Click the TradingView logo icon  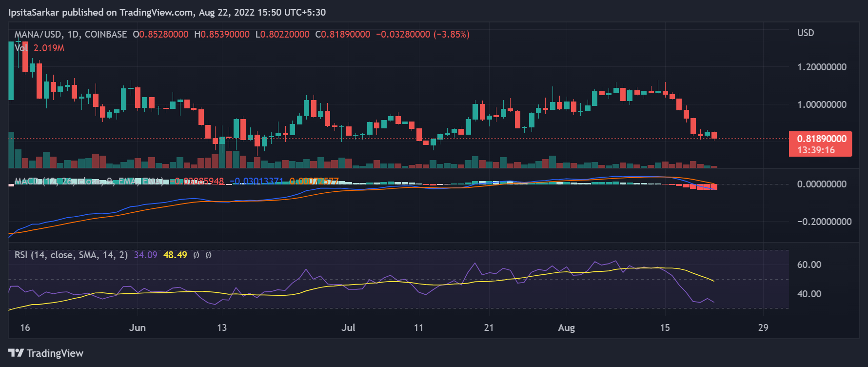click(x=16, y=353)
